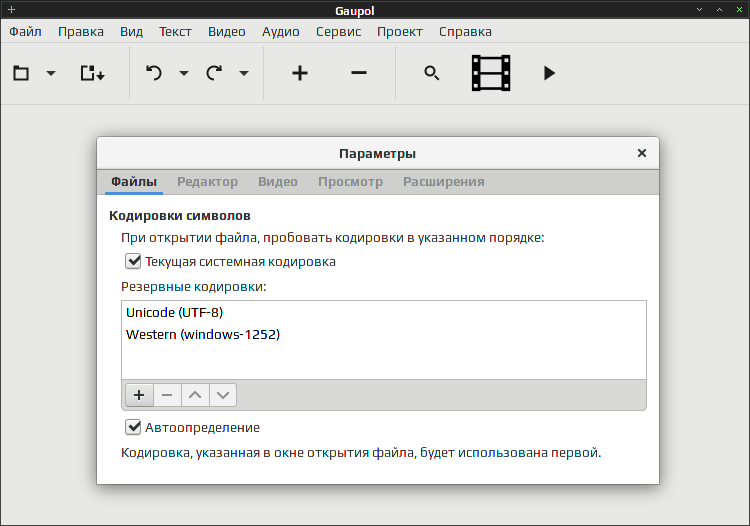The height and width of the screenshot is (526, 750).
Task: Click the film strip video icon
Action: click(x=491, y=73)
